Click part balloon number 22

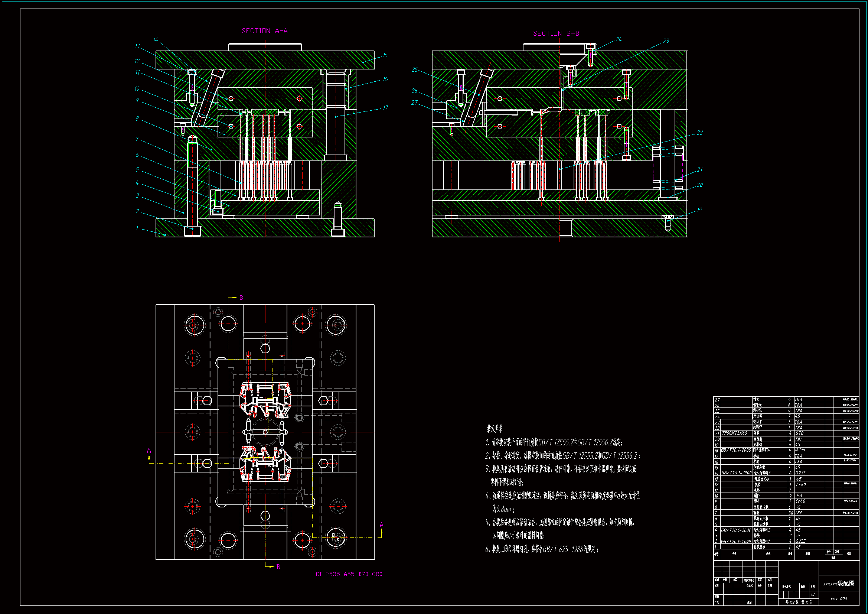(699, 133)
